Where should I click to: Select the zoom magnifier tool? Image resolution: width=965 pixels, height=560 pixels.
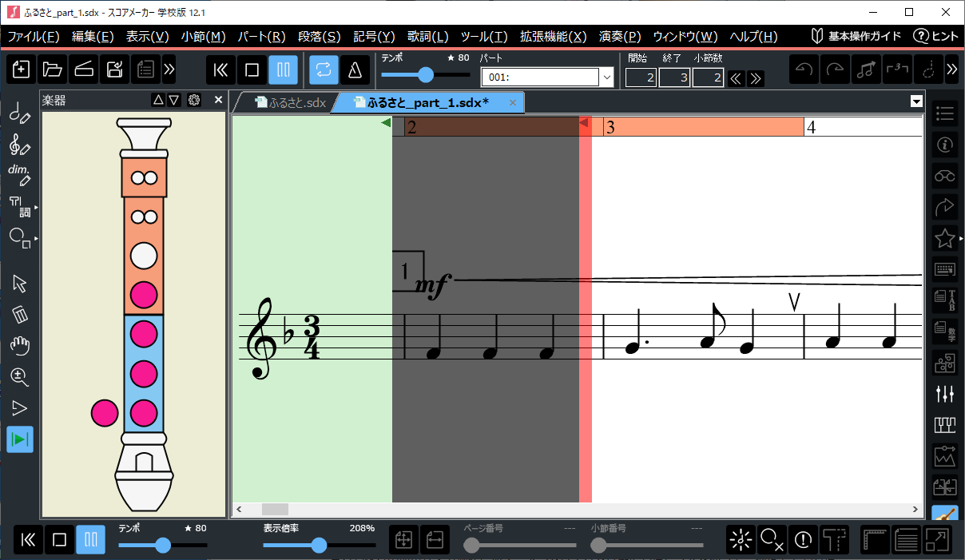pos(20,377)
